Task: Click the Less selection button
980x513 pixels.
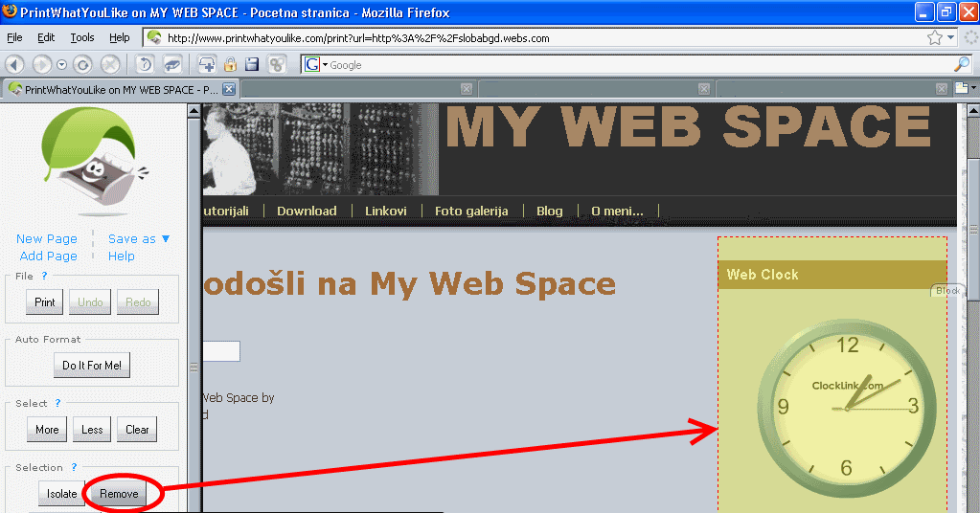Action: click(x=92, y=430)
